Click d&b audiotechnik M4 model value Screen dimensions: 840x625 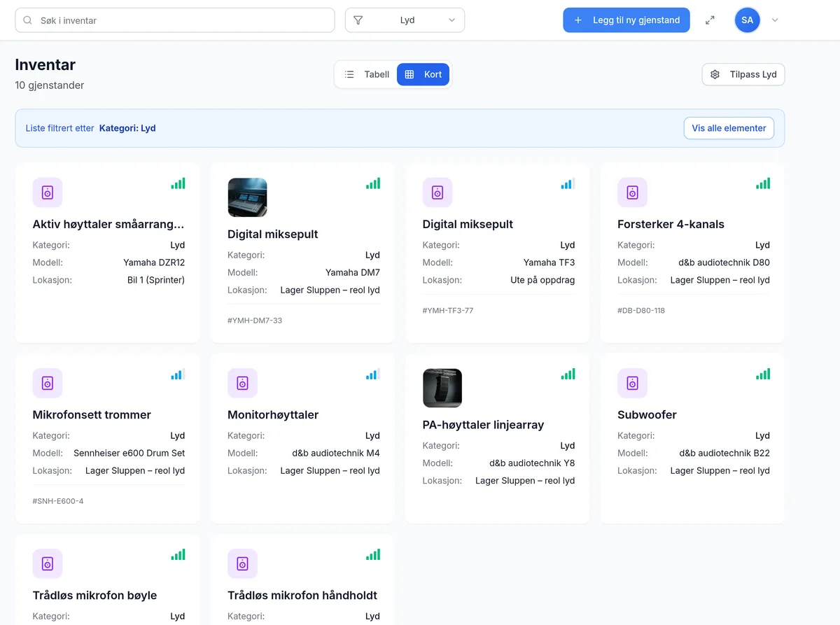click(x=336, y=453)
